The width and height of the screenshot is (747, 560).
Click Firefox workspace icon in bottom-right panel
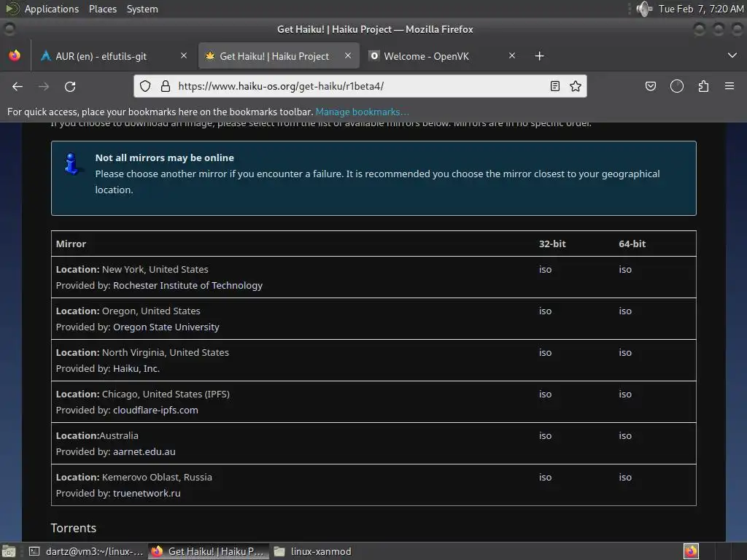[691, 551]
